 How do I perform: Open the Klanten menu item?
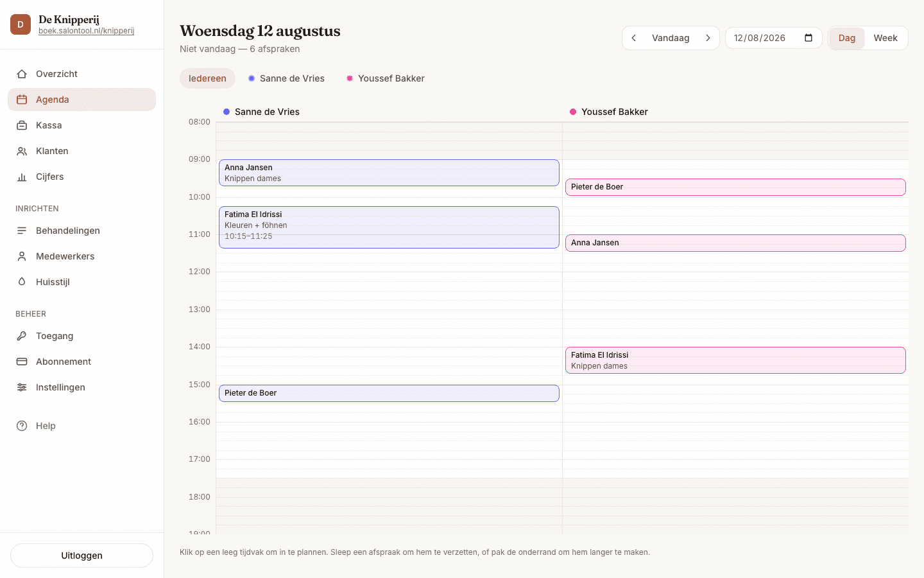pos(81,151)
